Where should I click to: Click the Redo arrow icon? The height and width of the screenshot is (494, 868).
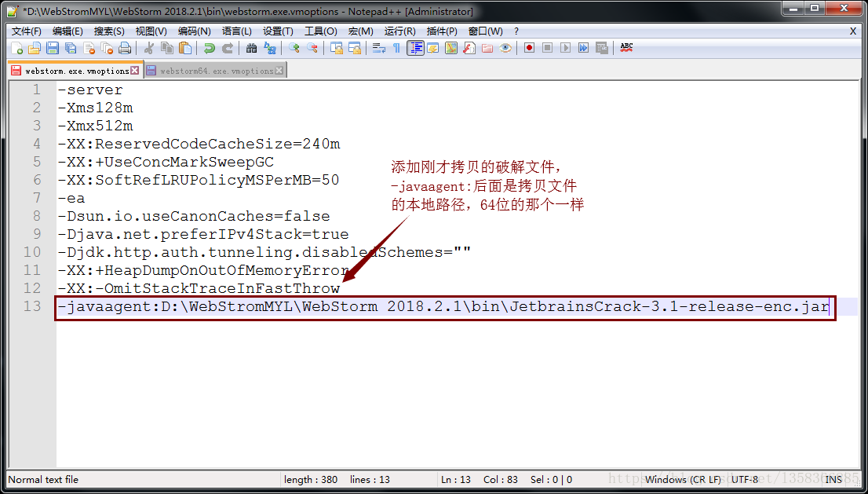tap(228, 48)
